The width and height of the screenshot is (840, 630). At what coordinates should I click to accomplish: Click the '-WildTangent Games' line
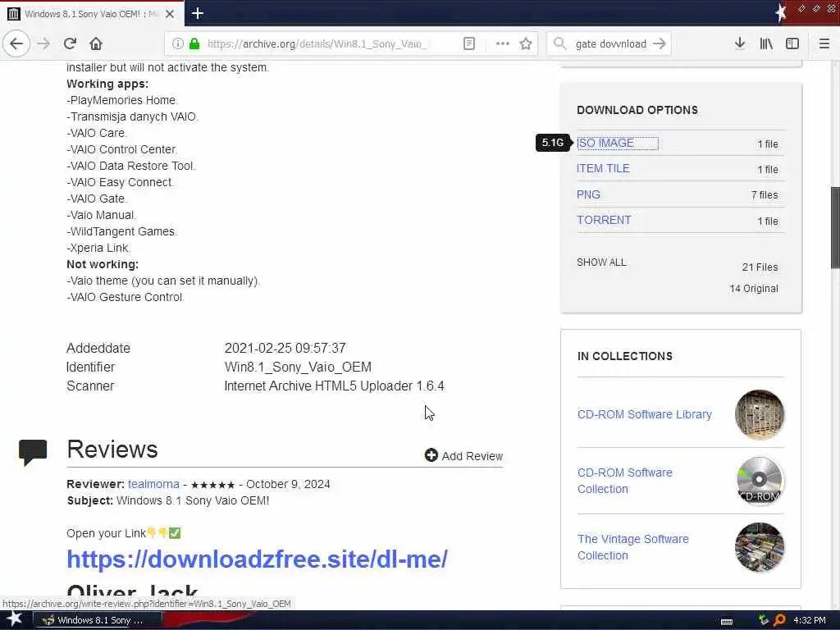[x=121, y=231]
